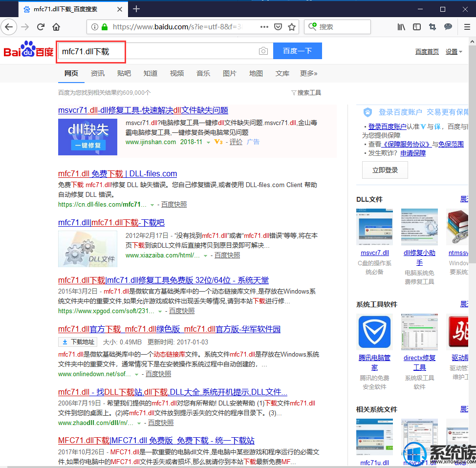Screen dimensions: 476x468
Task: Click the directx修复工具 thumbnail
Action: [x=419, y=332]
